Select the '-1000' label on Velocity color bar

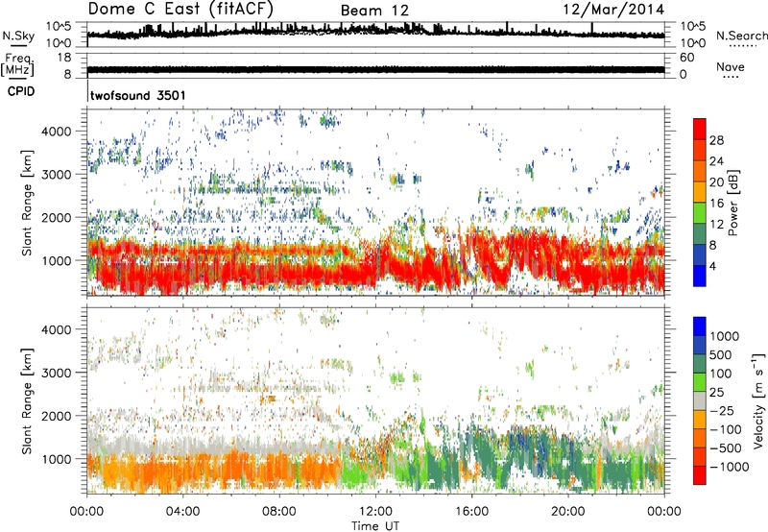coord(730,467)
